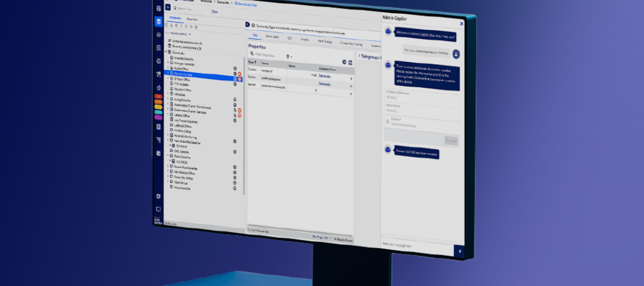The height and width of the screenshot is (286, 644).
Task: Click the Properties horizontal scrollbar
Action: coord(300,230)
